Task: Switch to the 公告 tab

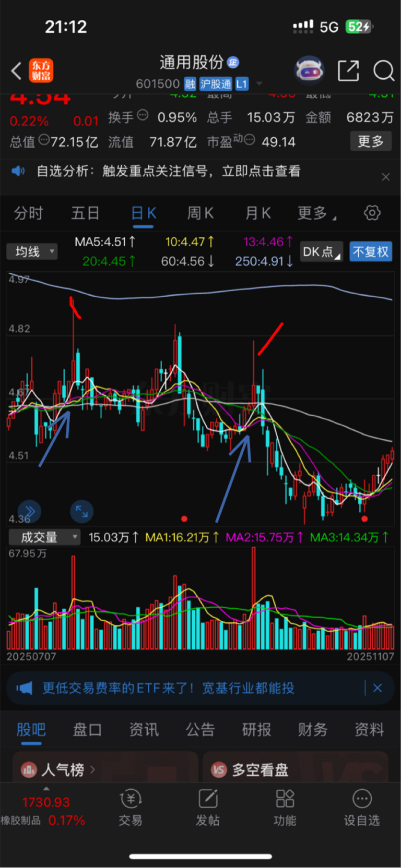Action: 200,730
